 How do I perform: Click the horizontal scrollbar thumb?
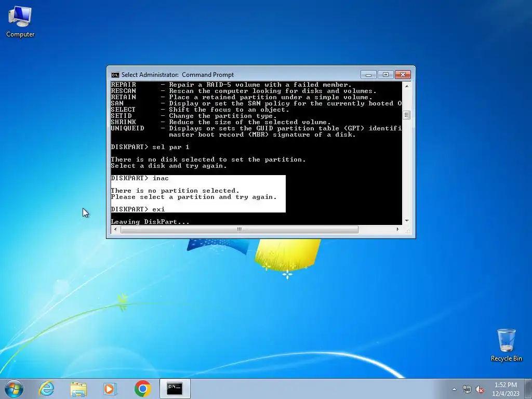tap(239, 229)
